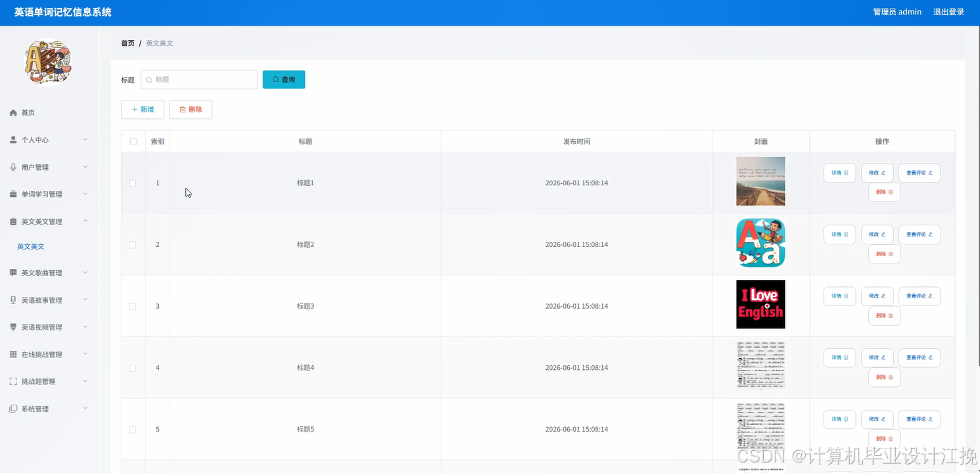Expand the 在线挑战管理 menu chevron
980x473 pixels.
85,354
